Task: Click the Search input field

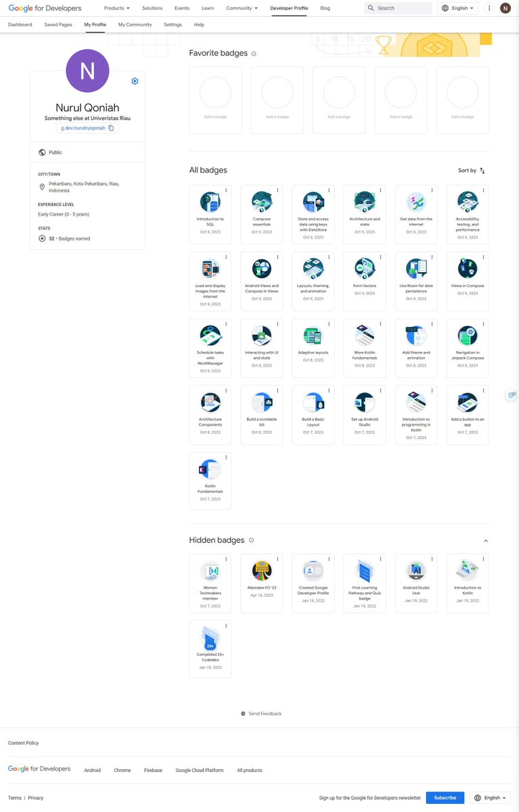Action: click(398, 8)
